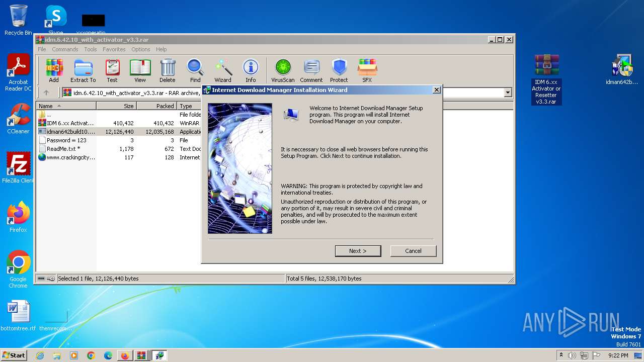The width and height of the screenshot is (644, 362).
Task: Open Google Chrome desktop shortcut
Action: tap(18, 269)
